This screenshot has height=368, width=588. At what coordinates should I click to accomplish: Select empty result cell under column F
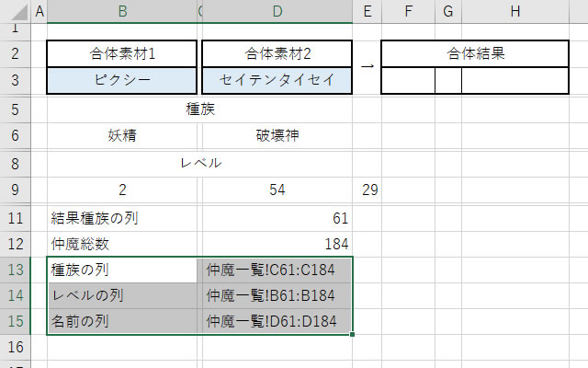(408, 80)
